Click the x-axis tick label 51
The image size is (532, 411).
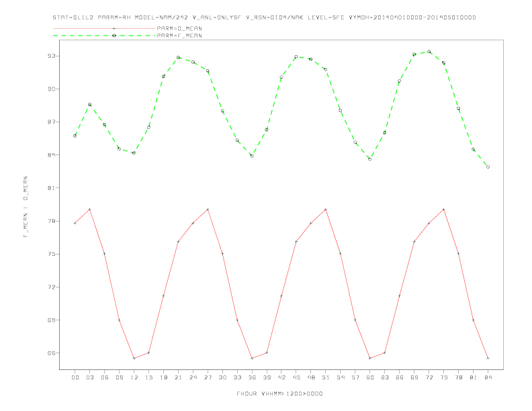pos(326,377)
